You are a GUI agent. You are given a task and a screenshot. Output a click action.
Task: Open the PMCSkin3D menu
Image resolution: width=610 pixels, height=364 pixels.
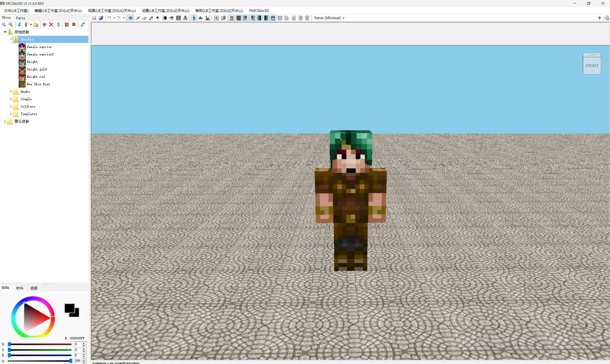(x=259, y=10)
